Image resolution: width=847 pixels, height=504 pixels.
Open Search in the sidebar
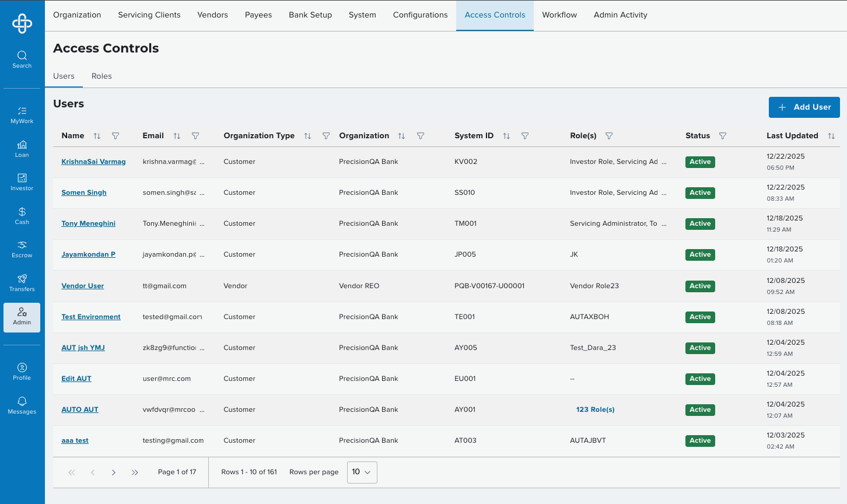[22, 60]
